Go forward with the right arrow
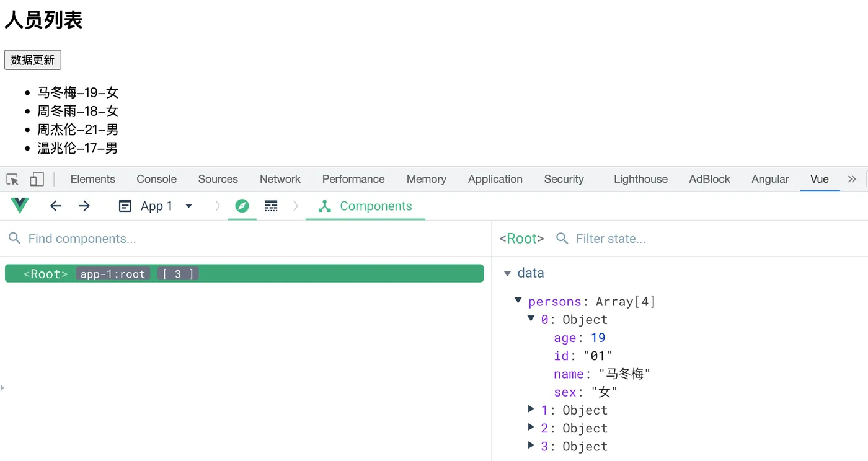 (x=84, y=206)
